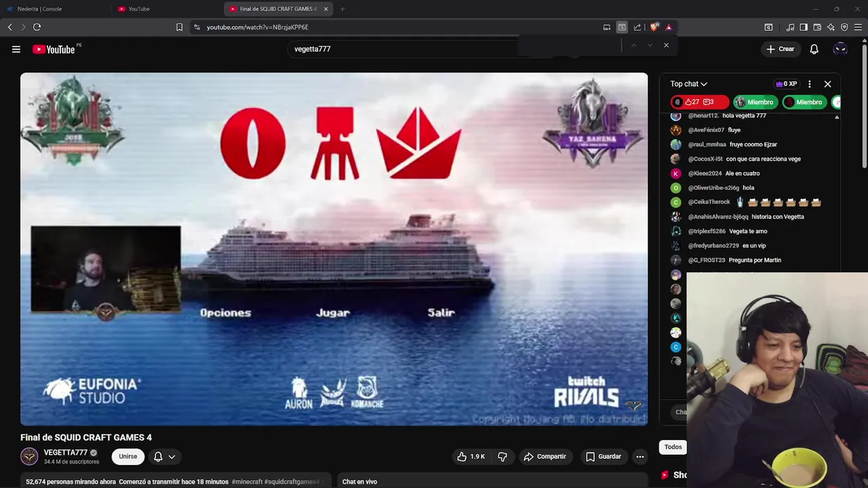Toggle the browser sidebar panel icon
Image resolution: width=868 pixels, height=488 pixels.
click(x=804, y=27)
